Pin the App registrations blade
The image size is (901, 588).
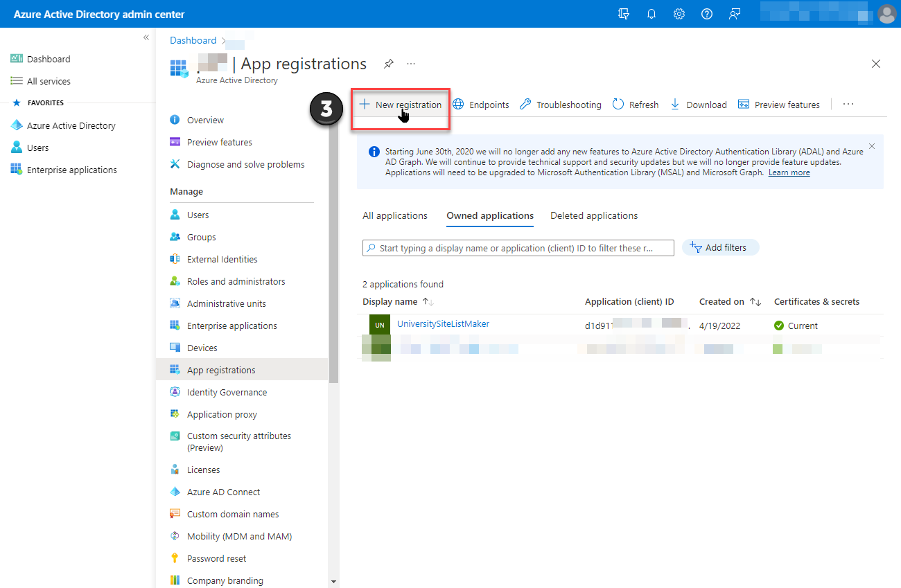[x=389, y=64]
